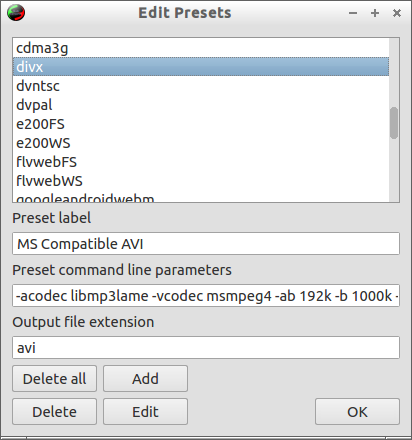Confirm with the OK button
The image size is (412, 440).
click(357, 412)
